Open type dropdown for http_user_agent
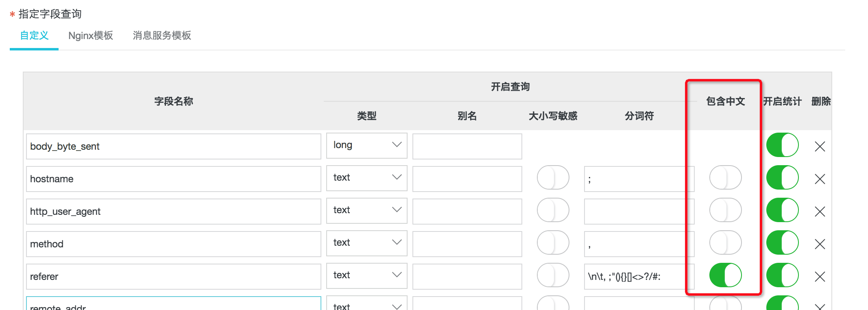Image resolution: width=868 pixels, height=310 pixels. [x=367, y=210]
